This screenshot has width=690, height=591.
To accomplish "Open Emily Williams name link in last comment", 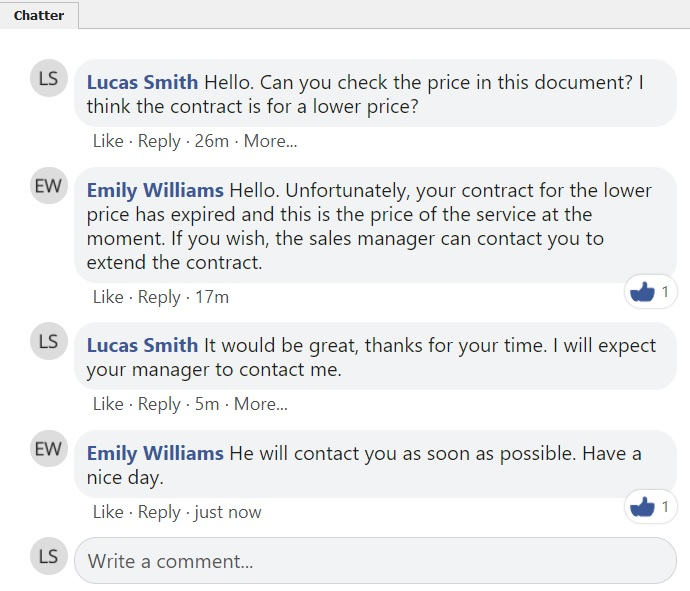I will pyautogui.click(x=155, y=454).
